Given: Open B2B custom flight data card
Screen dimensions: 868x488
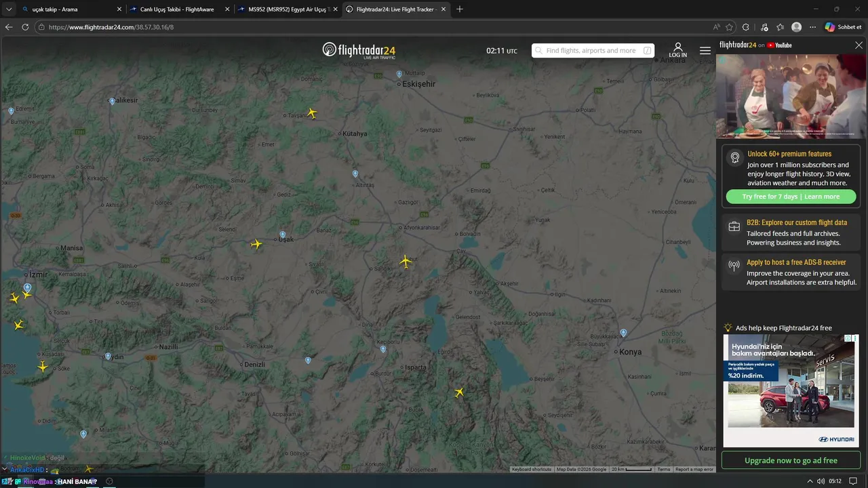Looking at the screenshot, I should [x=791, y=232].
